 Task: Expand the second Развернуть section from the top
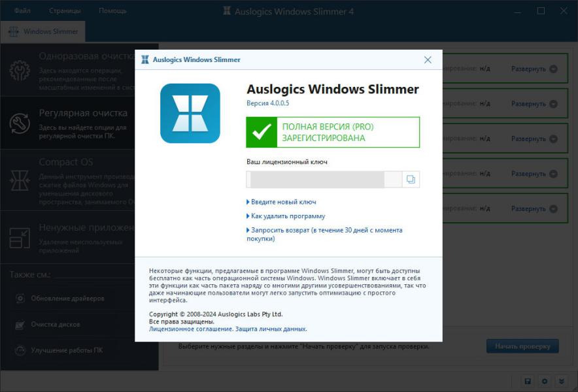tap(534, 104)
